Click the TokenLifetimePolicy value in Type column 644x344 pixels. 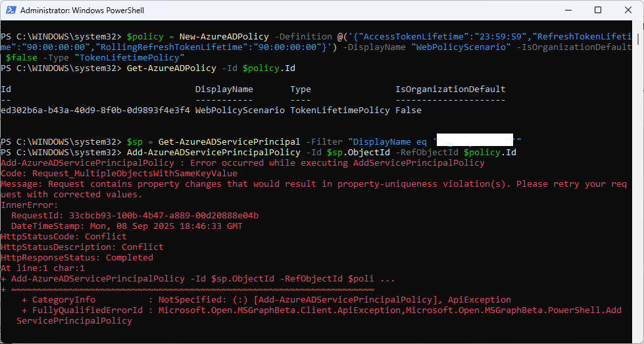[340, 111]
